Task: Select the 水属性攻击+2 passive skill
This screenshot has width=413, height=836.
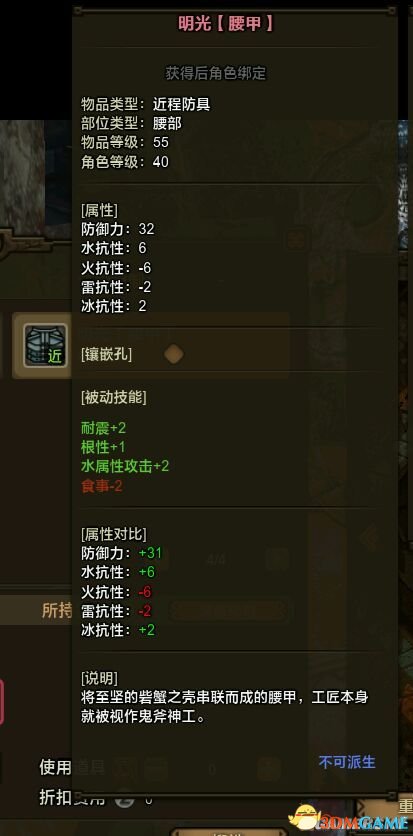Action: point(125,466)
